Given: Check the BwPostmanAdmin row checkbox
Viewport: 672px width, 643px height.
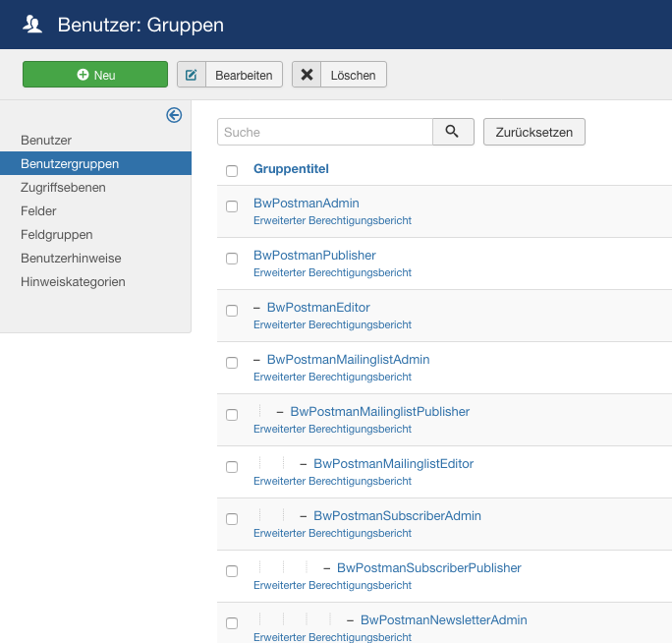Looking at the screenshot, I should click(x=232, y=206).
